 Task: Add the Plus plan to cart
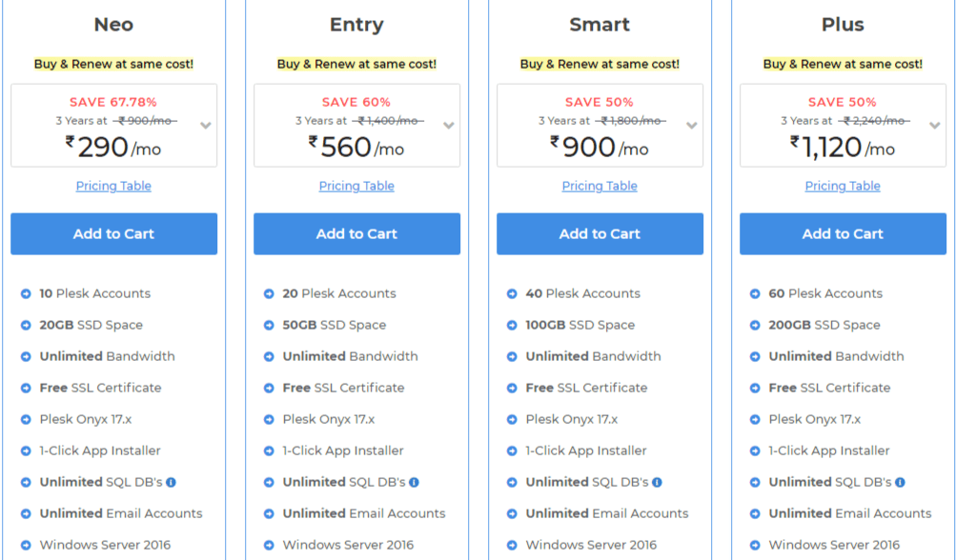point(843,233)
